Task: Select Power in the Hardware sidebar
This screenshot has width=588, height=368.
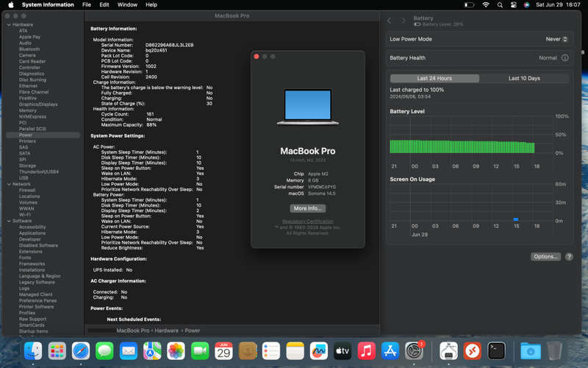Action: pyautogui.click(x=43, y=135)
